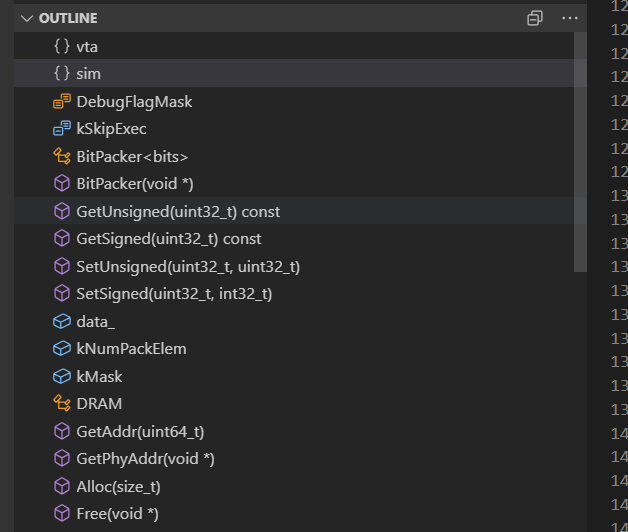628x532 pixels.
Task: Click the method icon next to SetSigned
Action: pyautogui.click(x=62, y=293)
